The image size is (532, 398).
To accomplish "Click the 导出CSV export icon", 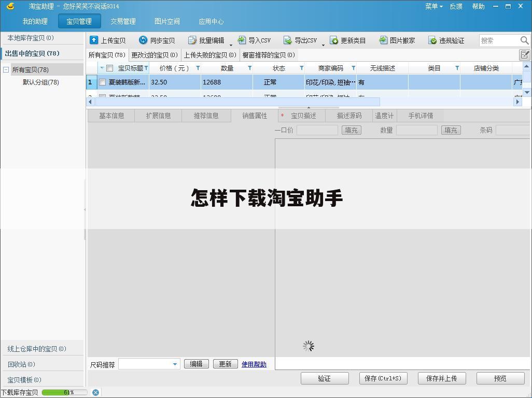I will 287,40.
